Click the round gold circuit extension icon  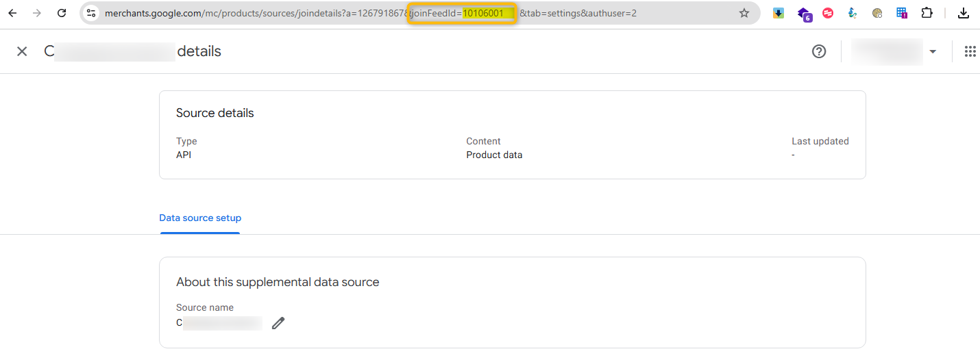coord(877,13)
